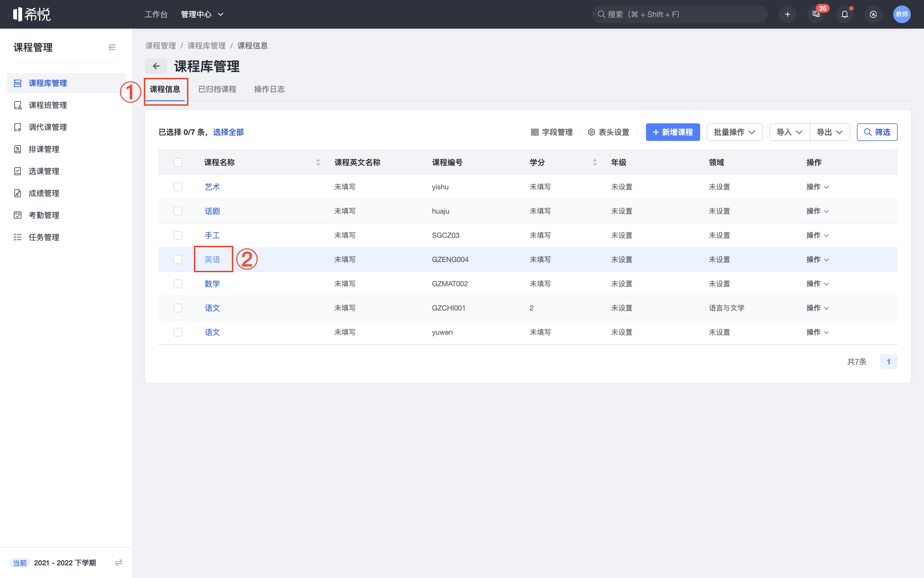The height and width of the screenshot is (578, 924).
Task: Expand 操作 menu for 艺术 row
Action: point(818,187)
